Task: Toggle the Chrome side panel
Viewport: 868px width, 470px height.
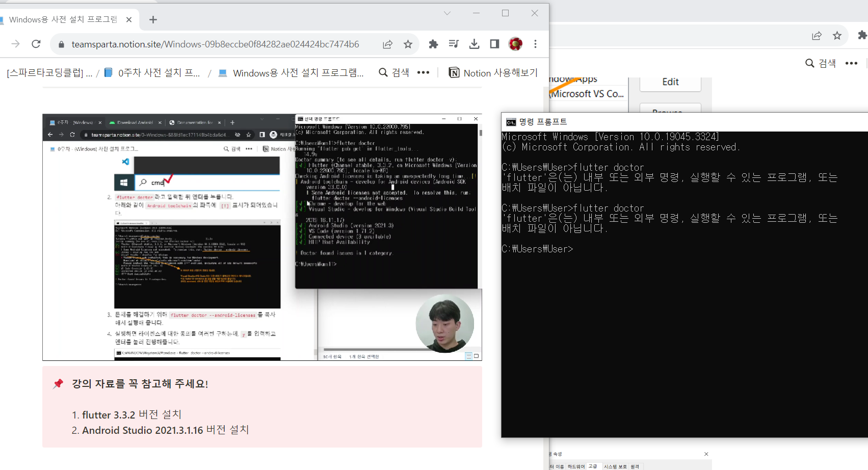Action: (x=494, y=44)
